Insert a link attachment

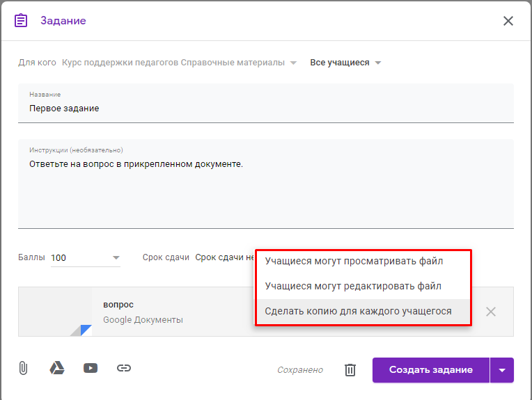tap(124, 368)
